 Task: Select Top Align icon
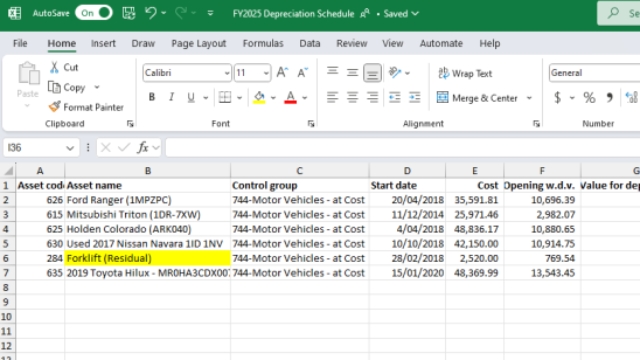(333, 72)
